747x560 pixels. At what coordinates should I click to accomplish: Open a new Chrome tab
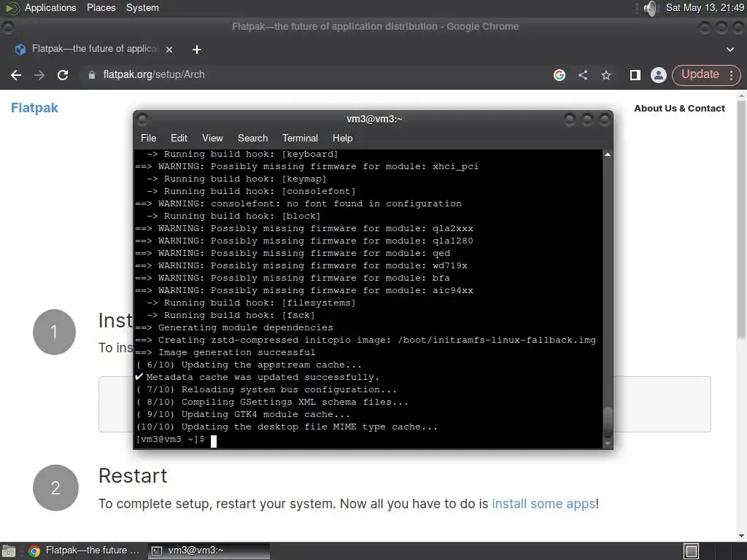click(x=197, y=49)
